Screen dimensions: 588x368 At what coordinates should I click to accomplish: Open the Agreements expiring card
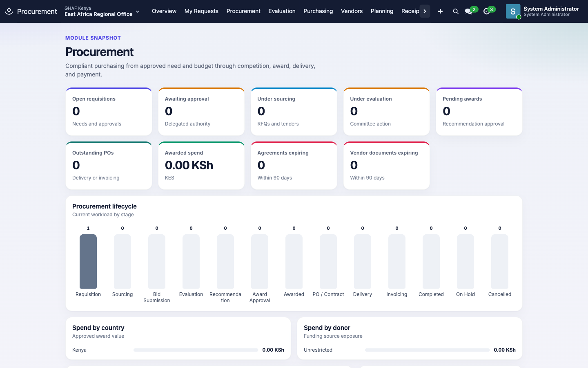click(x=294, y=166)
